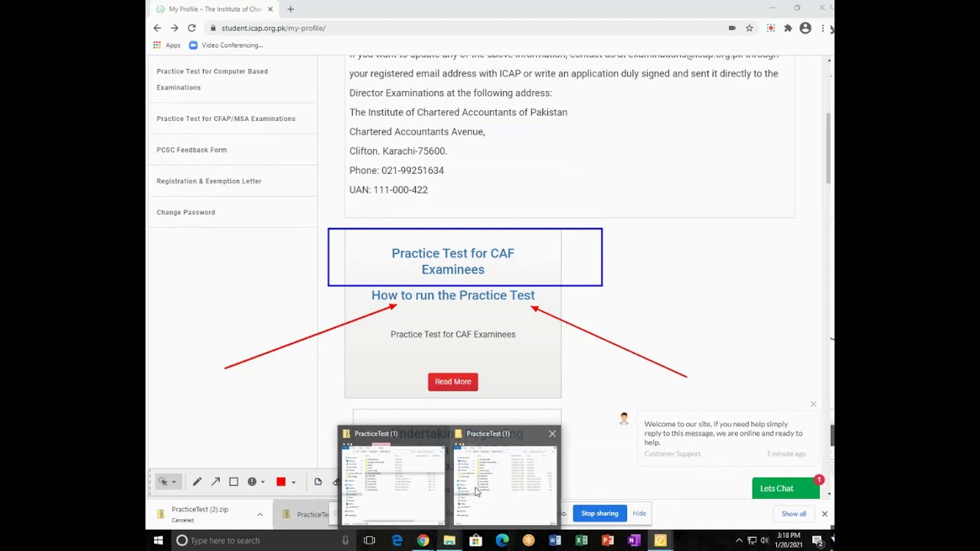The image size is (980, 551).
Task: Reload the current ICAP page
Action: click(191, 28)
